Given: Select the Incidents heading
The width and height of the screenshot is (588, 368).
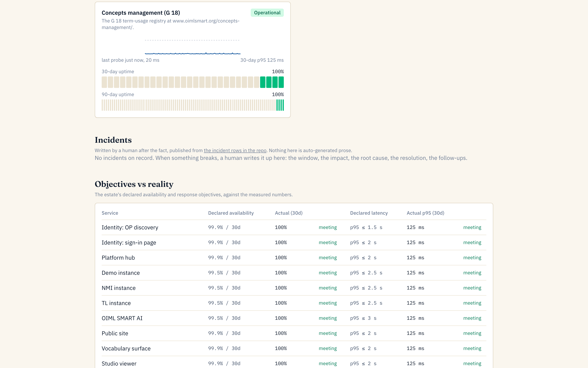Looking at the screenshot, I should pos(113,140).
